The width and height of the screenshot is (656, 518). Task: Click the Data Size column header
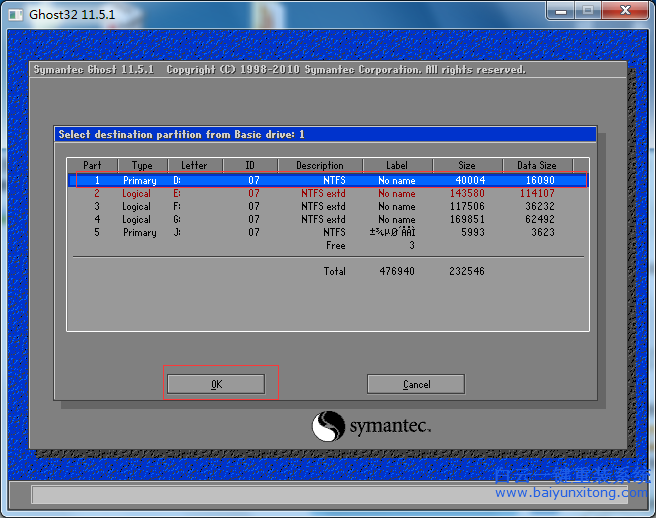536,166
